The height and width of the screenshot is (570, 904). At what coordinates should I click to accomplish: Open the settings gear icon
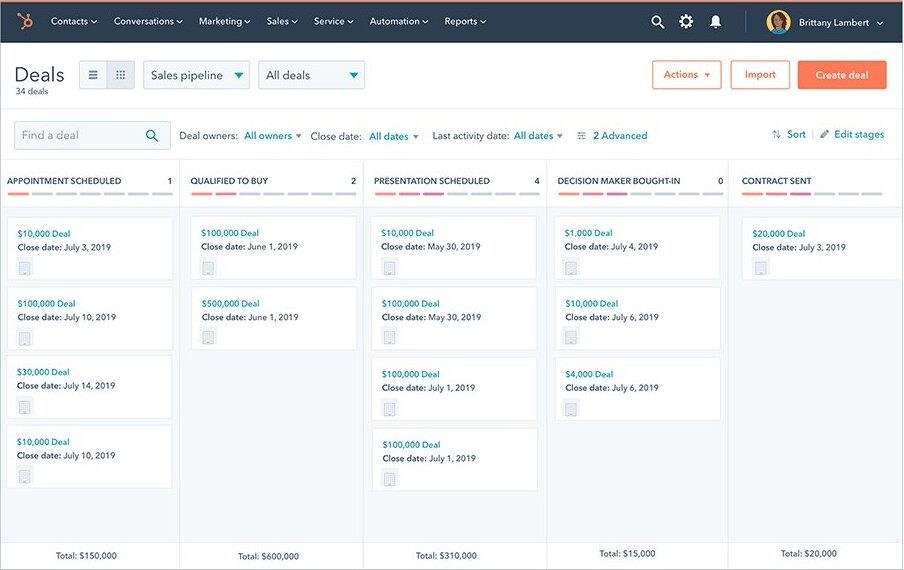point(686,22)
